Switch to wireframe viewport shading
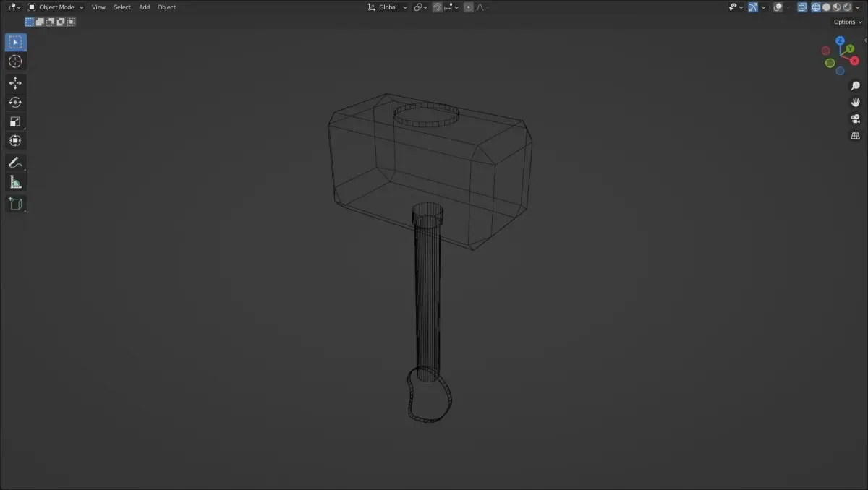This screenshot has width=868, height=490. pos(816,7)
